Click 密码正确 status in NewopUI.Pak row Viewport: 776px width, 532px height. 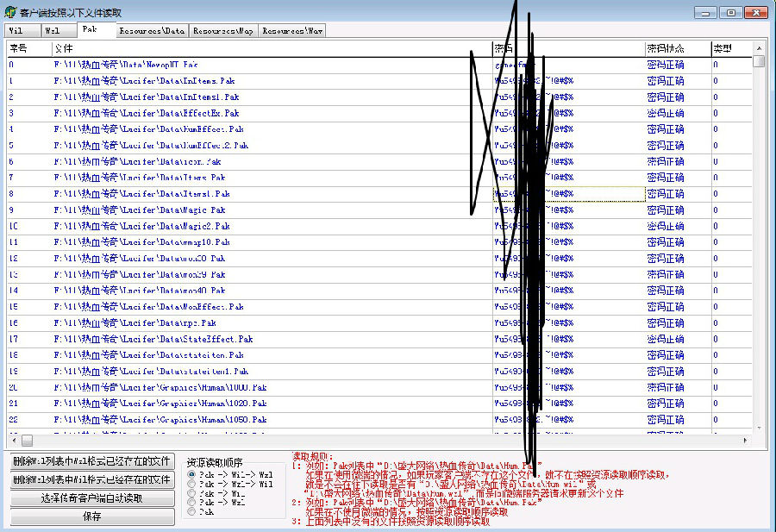[x=665, y=65]
